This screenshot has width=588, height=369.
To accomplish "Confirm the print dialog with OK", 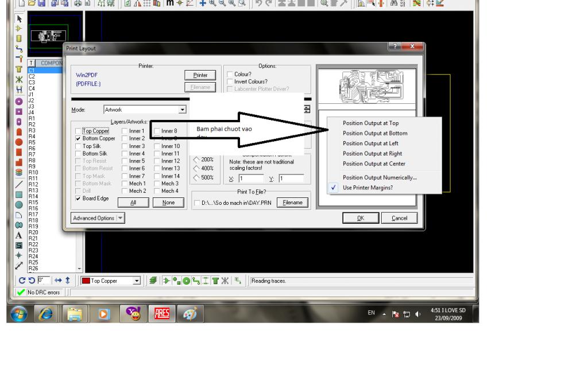I will pyautogui.click(x=361, y=218).
